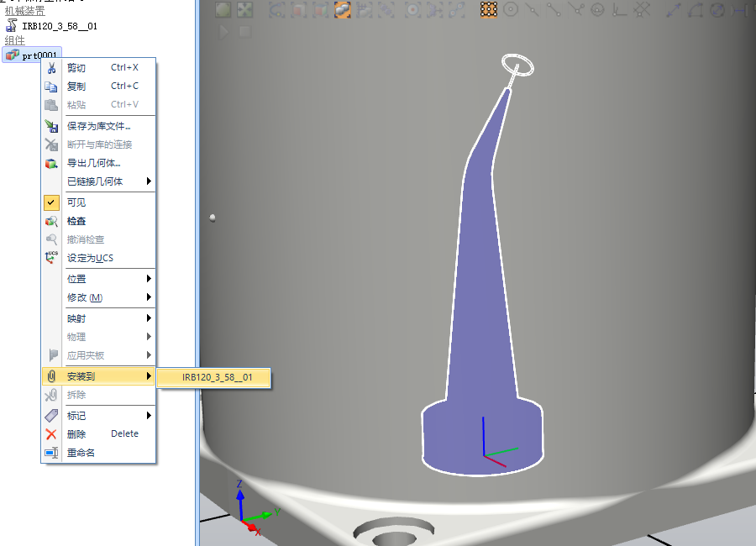The width and height of the screenshot is (756, 546).
Task: Select the IRB120_3_58__01 robot tree node
Action: (51, 25)
